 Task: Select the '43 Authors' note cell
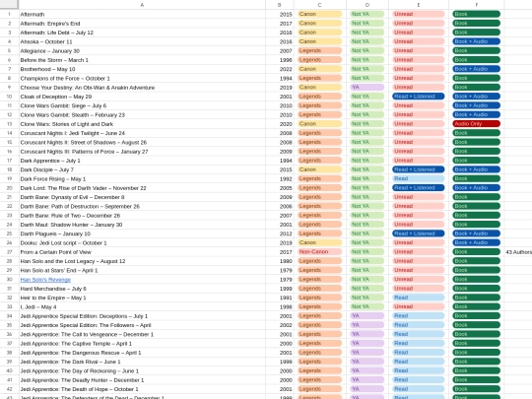[518, 252]
